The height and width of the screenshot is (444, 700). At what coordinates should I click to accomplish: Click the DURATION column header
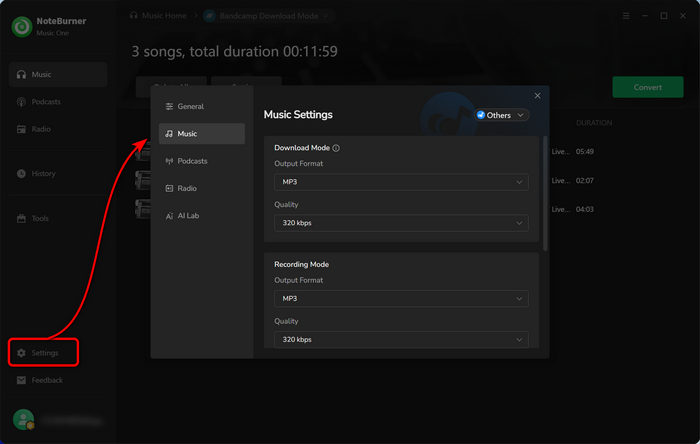(594, 123)
